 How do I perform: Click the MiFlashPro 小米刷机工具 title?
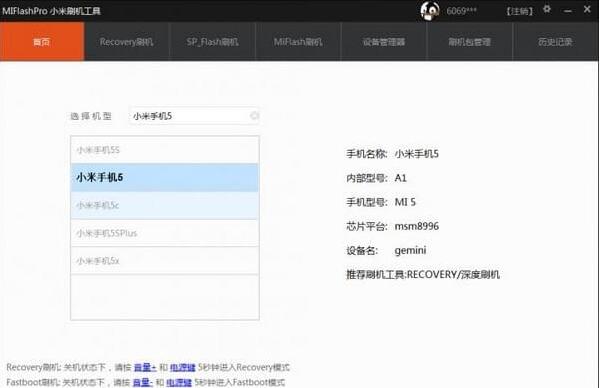tap(51, 11)
